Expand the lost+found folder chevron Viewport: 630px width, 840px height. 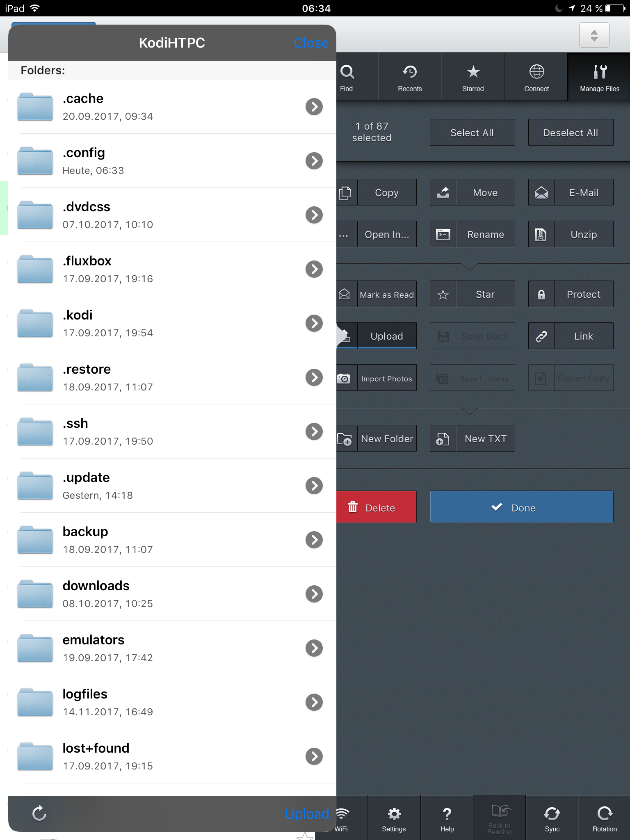(314, 756)
